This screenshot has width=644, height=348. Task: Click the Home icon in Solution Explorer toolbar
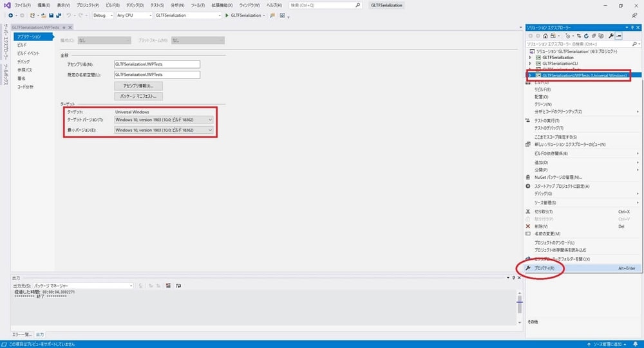click(x=545, y=36)
